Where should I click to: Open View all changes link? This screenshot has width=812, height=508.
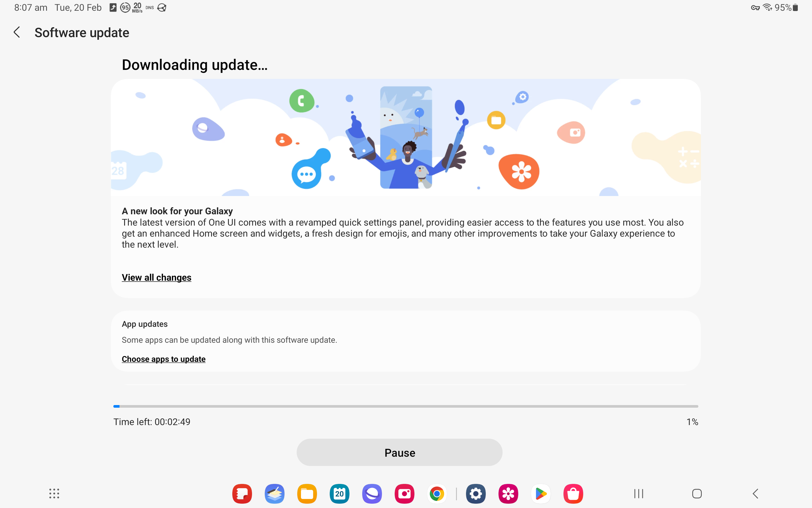coord(157,277)
